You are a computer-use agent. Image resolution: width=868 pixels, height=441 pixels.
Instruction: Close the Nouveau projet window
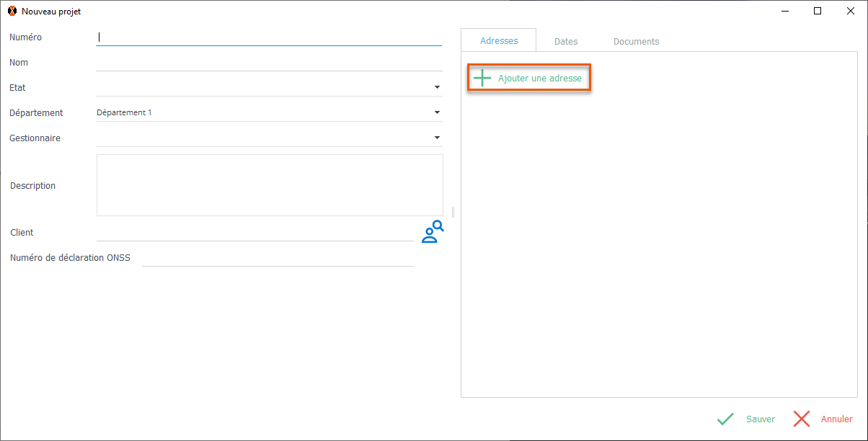851,11
